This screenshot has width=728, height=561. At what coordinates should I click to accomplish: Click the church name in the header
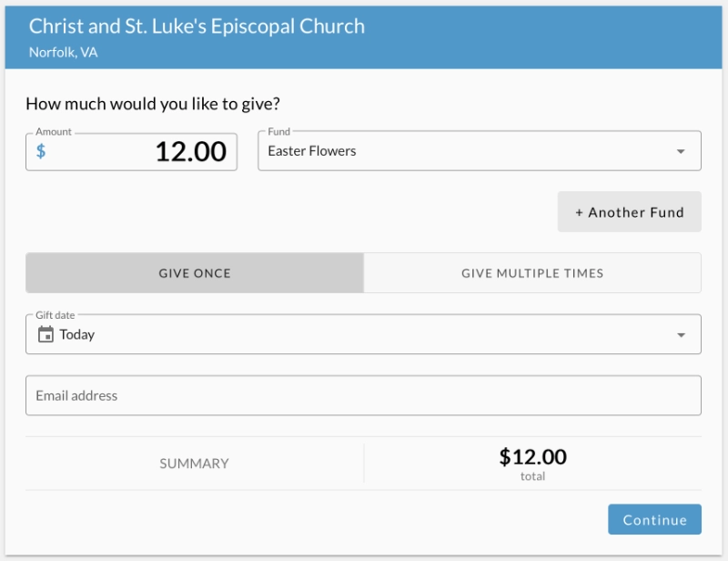tap(197, 26)
